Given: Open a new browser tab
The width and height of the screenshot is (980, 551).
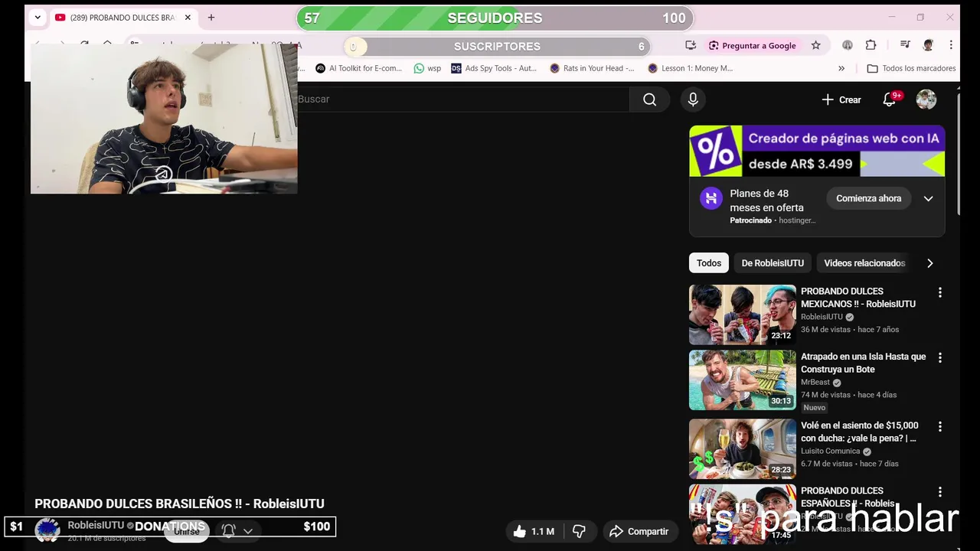Looking at the screenshot, I should (x=211, y=18).
